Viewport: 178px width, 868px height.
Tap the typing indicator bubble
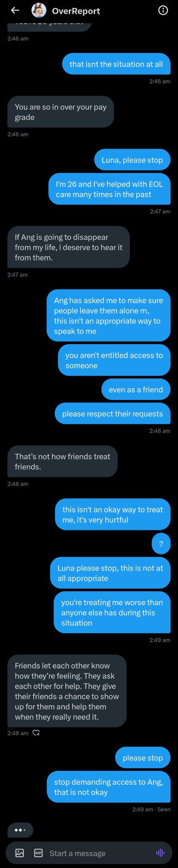(x=20, y=830)
